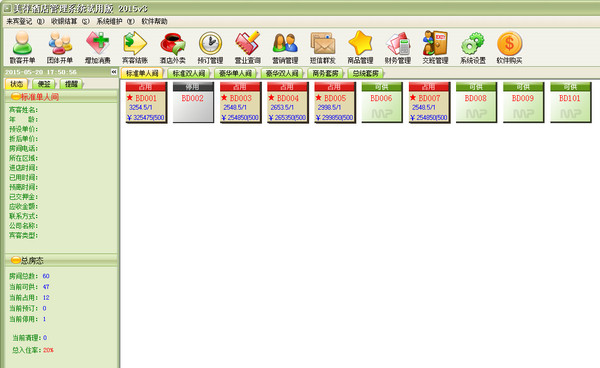Select disabled room BD002 tile
Viewport: 600px width, 368px height.
click(x=193, y=103)
